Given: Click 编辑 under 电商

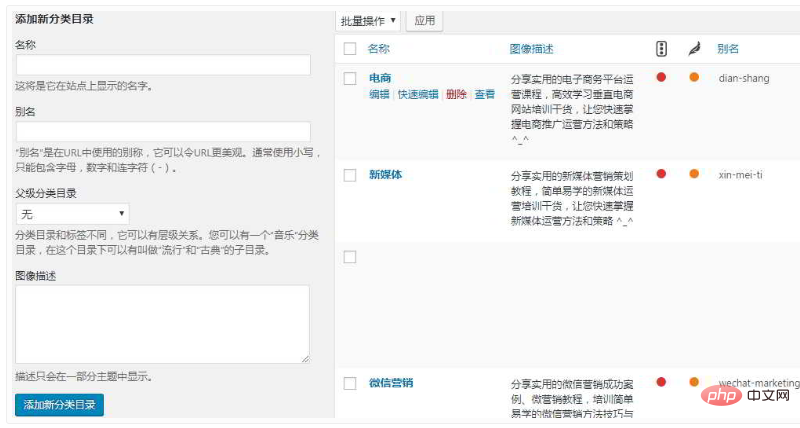Looking at the screenshot, I should [379, 94].
